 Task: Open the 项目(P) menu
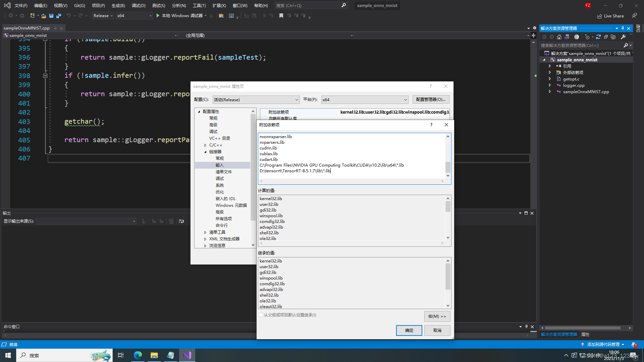[98, 5]
